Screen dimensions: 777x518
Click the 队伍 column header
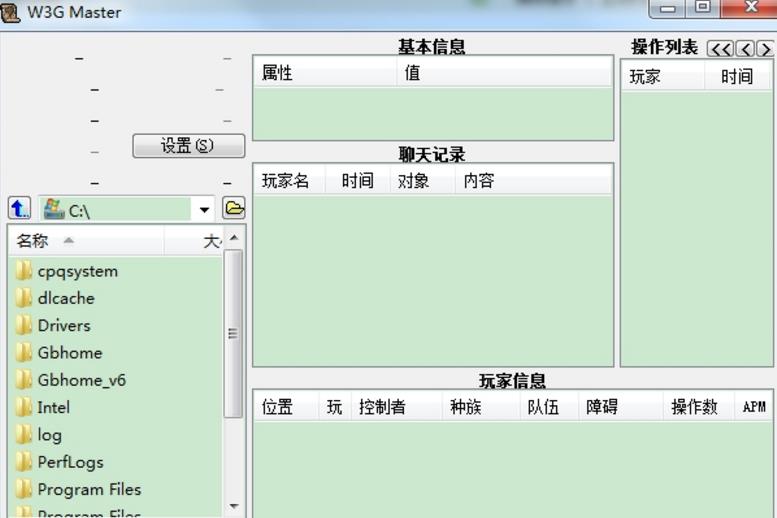[549, 407]
